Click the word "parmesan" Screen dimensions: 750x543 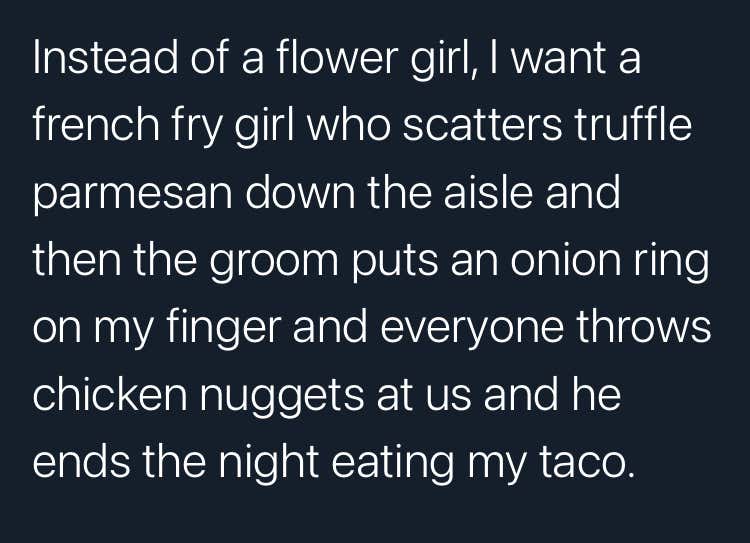[x=133, y=196]
